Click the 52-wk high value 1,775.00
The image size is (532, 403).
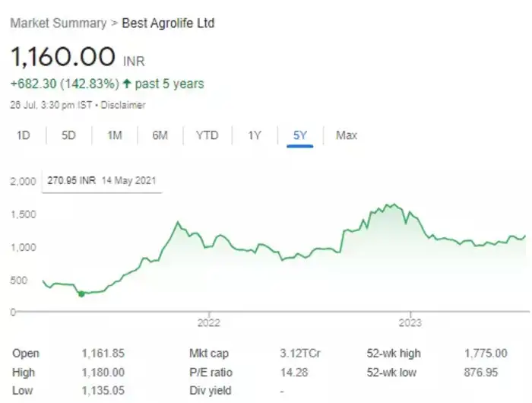486,354
